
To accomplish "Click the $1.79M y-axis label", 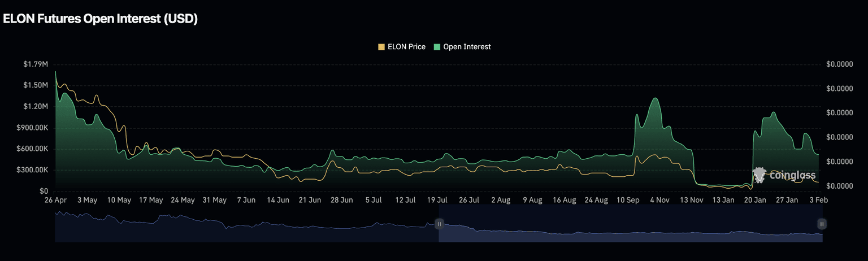I will click(x=36, y=64).
